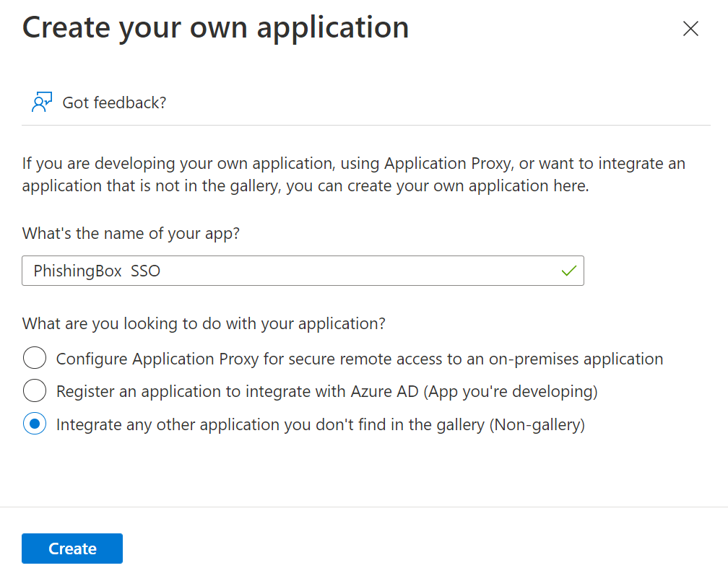
Task: Close the Create your own application panel
Action: pyautogui.click(x=690, y=29)
